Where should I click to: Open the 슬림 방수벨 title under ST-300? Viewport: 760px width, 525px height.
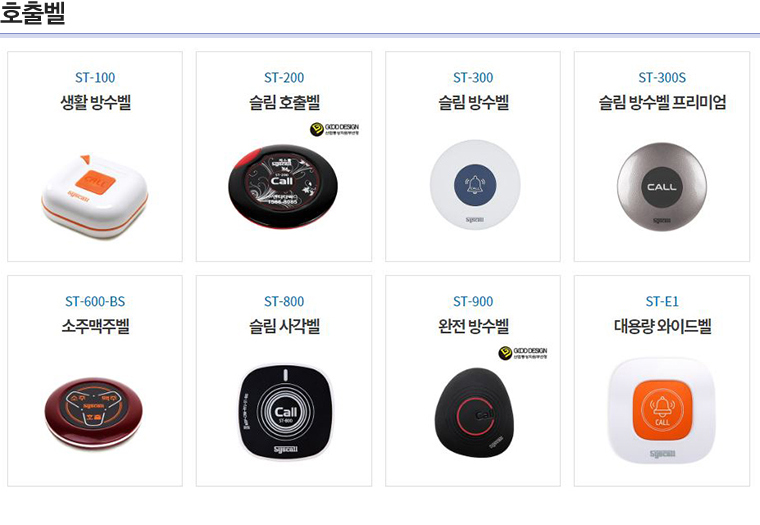pos(473,102)
